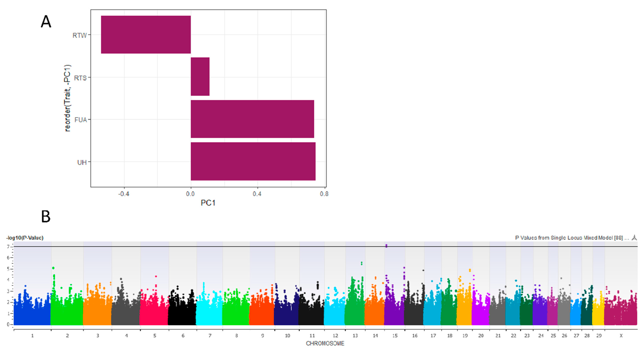The image size is (644, 352).
Task: Click the bright green peak SNP on chromosome 2
Action: (53, 268)
